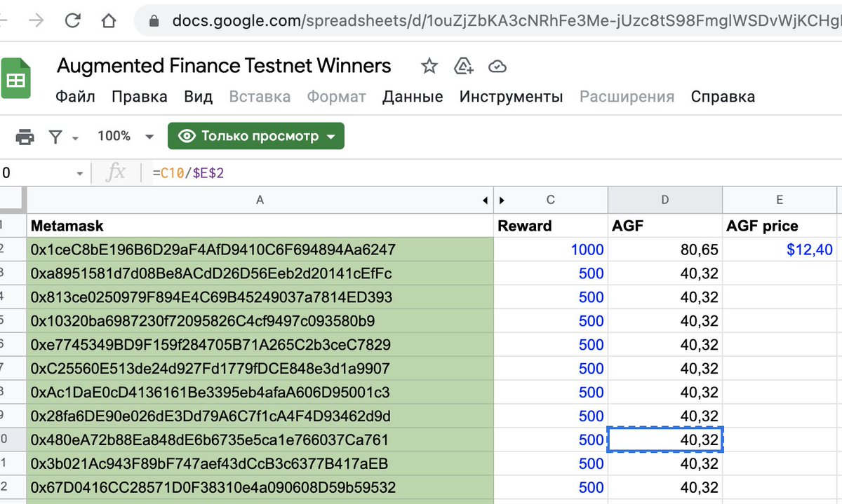The image size is (842, 504).
Task: Select address 0xAc1DaE0cD4136161Be3395eb4afaA606D95001c3
Action: click(260, 393)
